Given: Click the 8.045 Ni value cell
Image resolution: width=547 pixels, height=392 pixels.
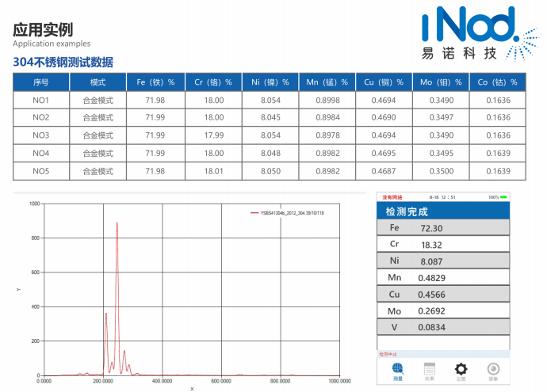Looking at the screenshot, I should click(x=270, y=117).
